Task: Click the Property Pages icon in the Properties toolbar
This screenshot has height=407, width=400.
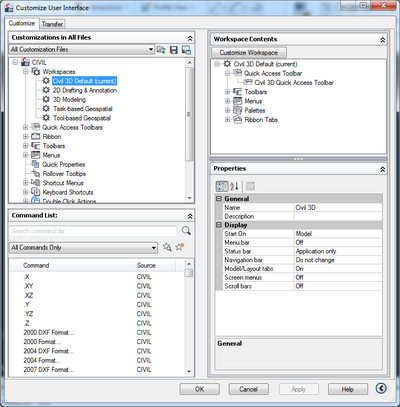Action: (250, 186)
